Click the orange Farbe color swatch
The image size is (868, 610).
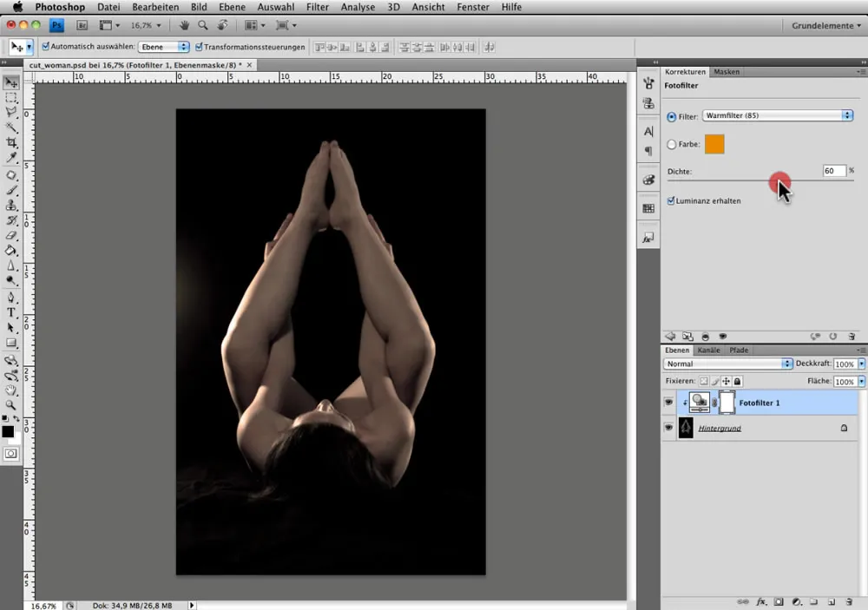[714, 145]
